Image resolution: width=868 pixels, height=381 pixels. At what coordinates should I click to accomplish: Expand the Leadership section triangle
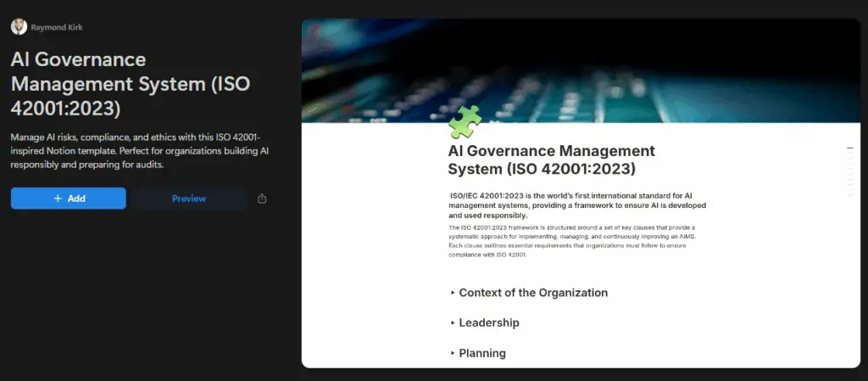pos(453,323)
